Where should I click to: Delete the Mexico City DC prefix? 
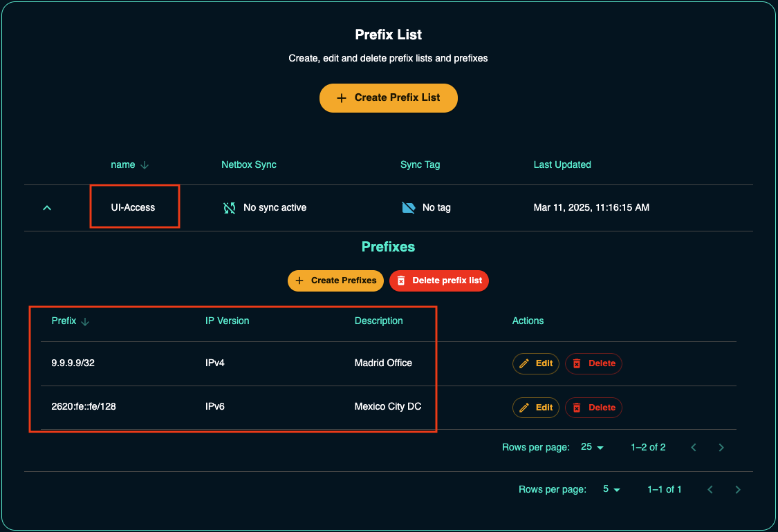pos(593,408)
